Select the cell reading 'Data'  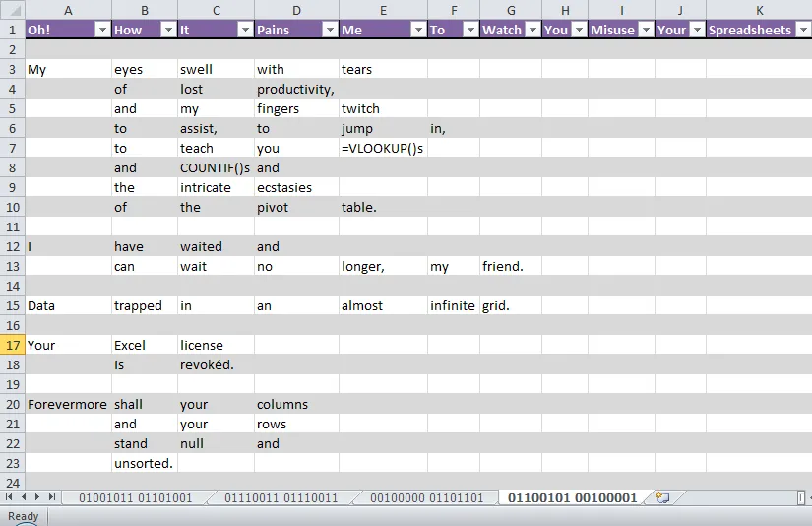click(68, 305)
